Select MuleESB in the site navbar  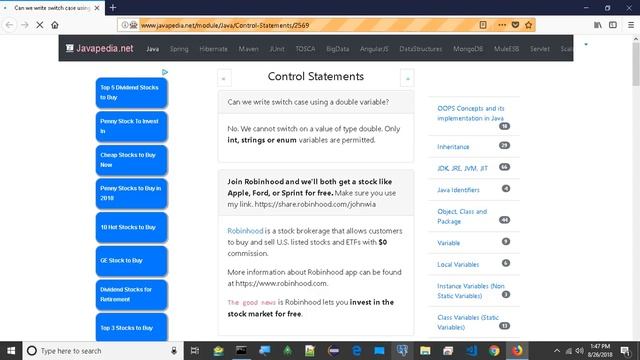coord(506,49)
